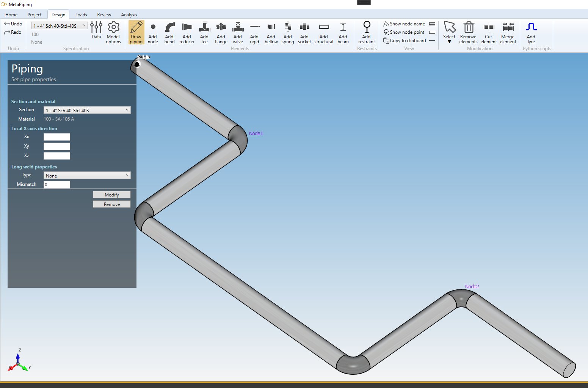Click the XYZ axis orientation gizmo
This screenshot has width=588, height=388.
click(x=19, y=360)
